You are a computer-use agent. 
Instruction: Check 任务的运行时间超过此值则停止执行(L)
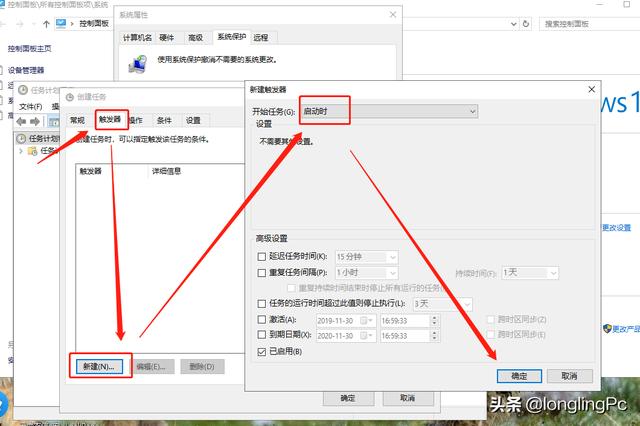coord(262,304)
